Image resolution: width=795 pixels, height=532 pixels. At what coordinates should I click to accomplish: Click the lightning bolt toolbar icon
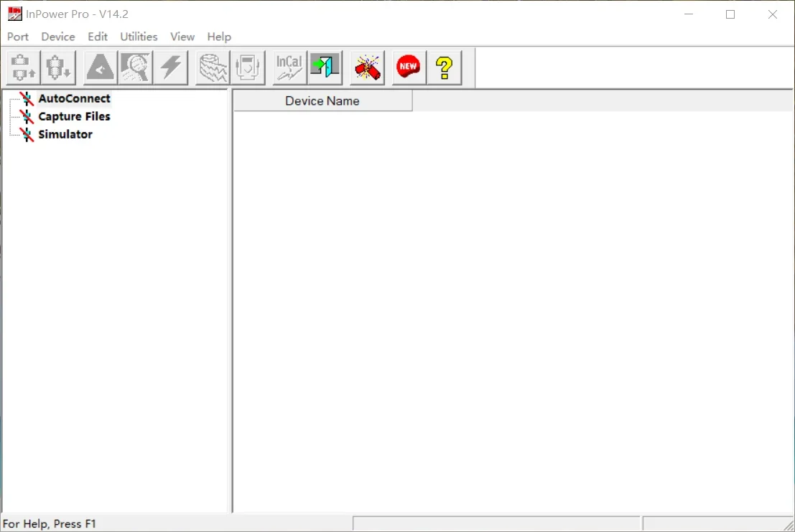(171, 67)
